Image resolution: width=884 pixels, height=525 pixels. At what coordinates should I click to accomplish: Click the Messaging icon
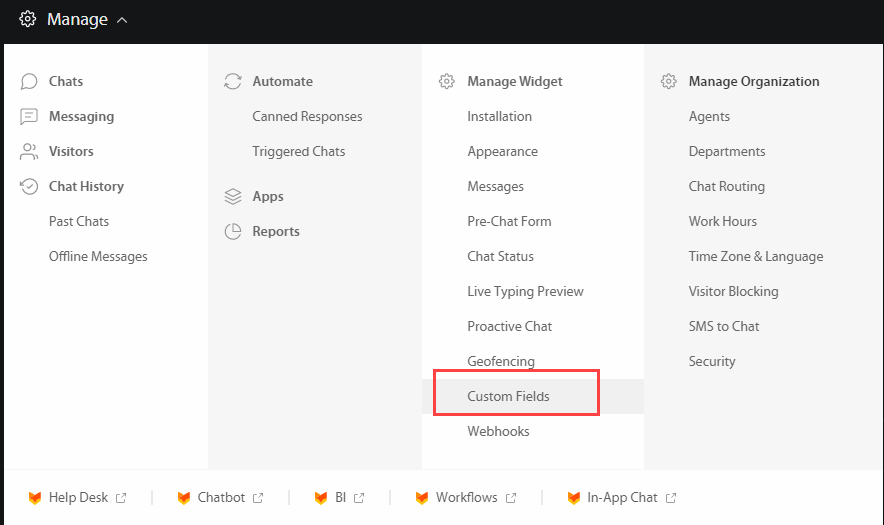[29, 117]
